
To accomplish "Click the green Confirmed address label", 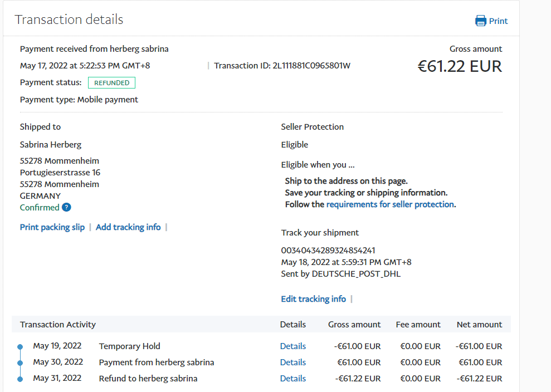I will (x=40, y=208).
